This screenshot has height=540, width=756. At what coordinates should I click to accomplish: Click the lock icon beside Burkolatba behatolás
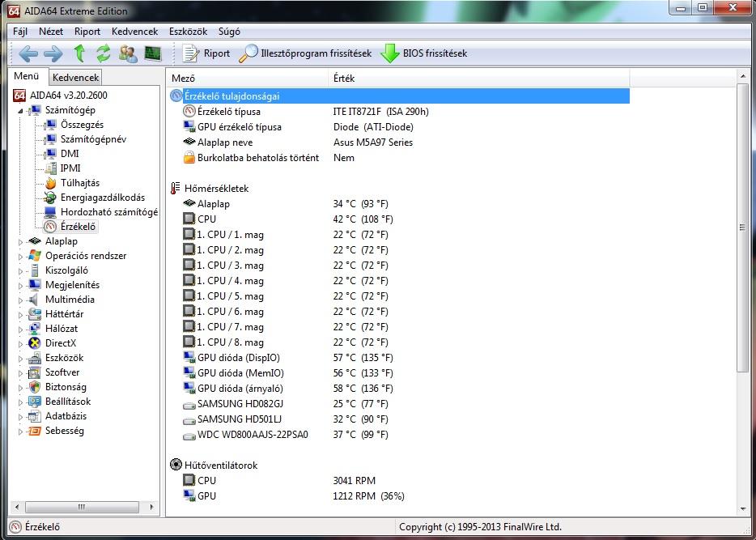[x=189, y=158]
